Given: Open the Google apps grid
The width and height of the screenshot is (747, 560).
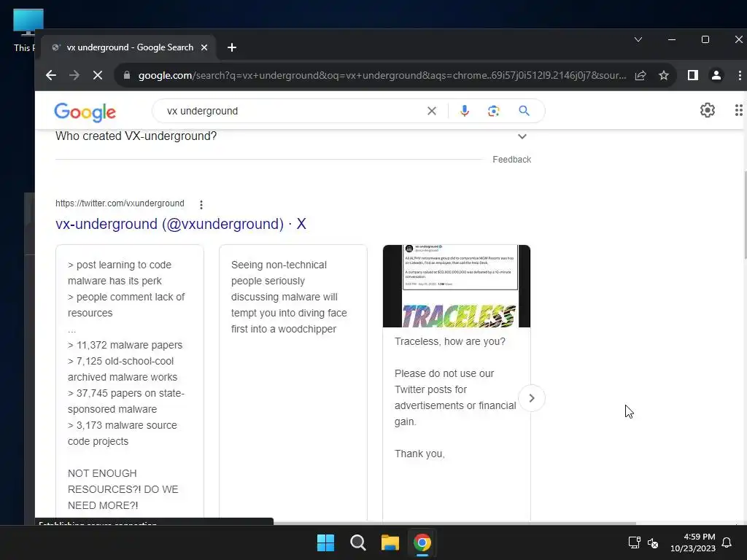Looking at the screenshot, I should (739, 110).
